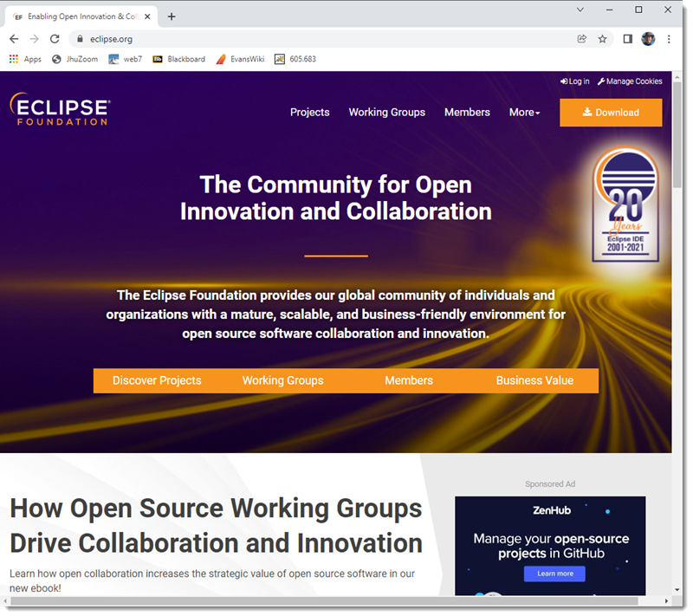Click the 20 Years Eclipse IDE badge

click(x=625, y=204)
